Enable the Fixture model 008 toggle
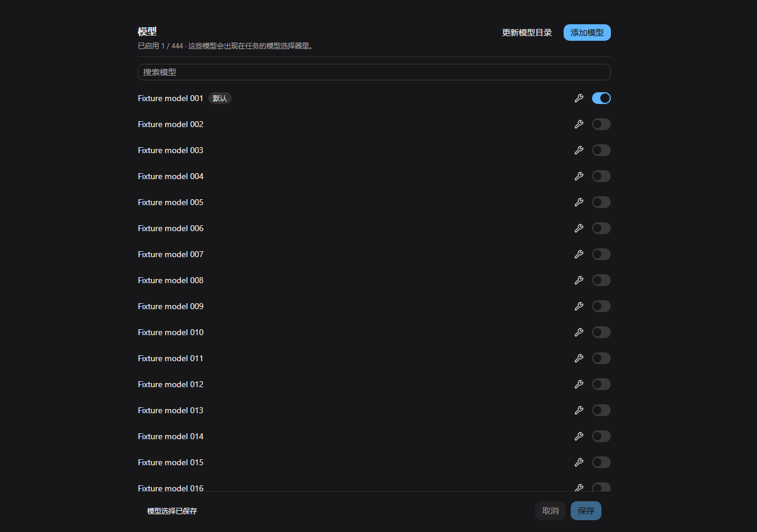This screenshot has height=532, width=757. (601, 280)
